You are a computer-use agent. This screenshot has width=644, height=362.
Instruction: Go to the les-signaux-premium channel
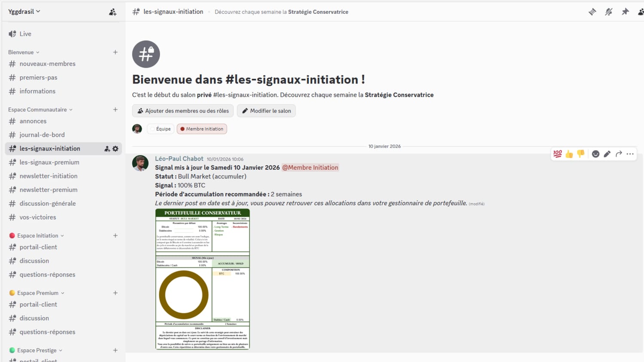tap(63, 163)
